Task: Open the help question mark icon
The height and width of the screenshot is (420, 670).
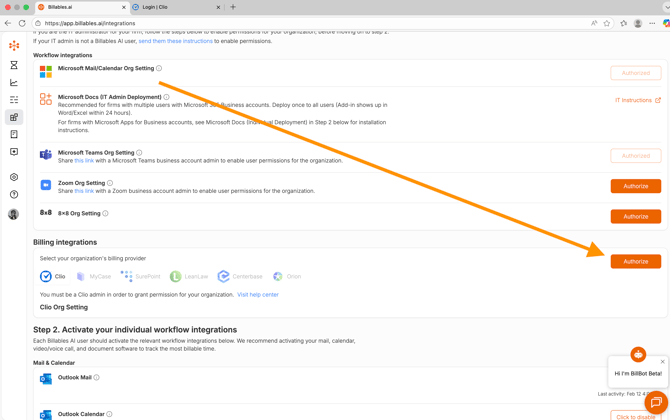Action: (x=14, y=195)
